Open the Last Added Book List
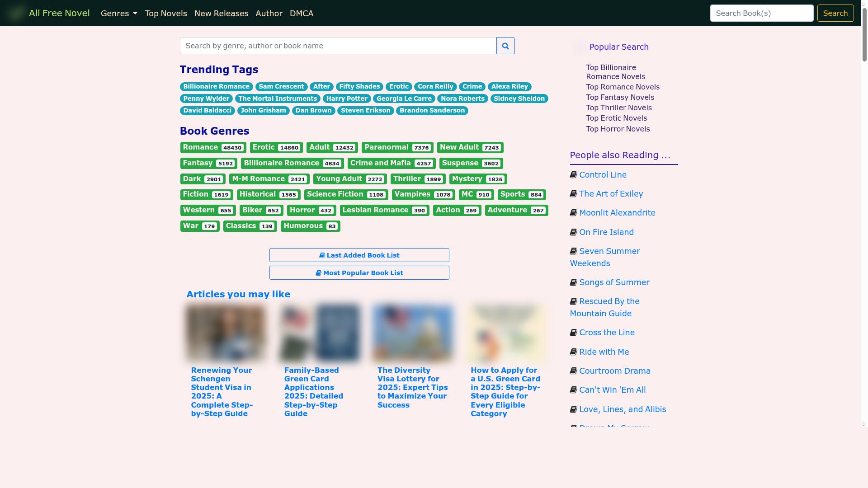 pyautogui.click(x=359, y=255)
